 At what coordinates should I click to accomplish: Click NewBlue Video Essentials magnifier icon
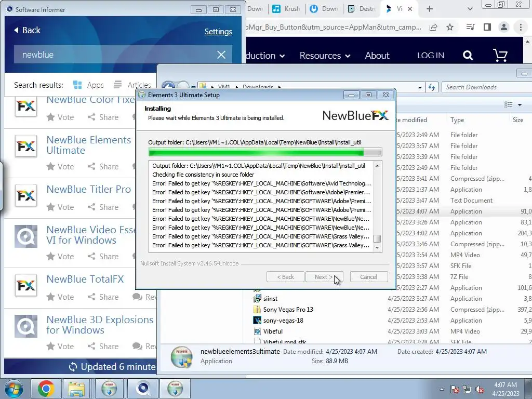(x=26, y=236)
